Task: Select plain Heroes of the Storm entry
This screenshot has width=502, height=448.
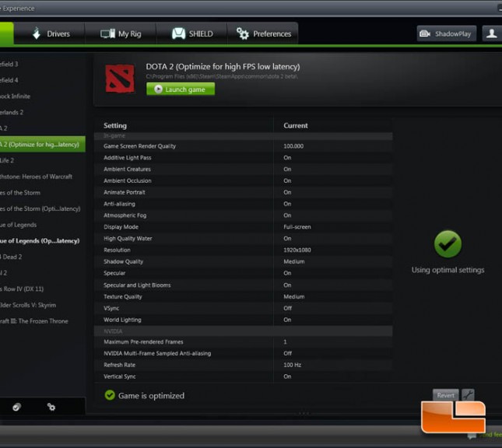Action: [43, 193]
